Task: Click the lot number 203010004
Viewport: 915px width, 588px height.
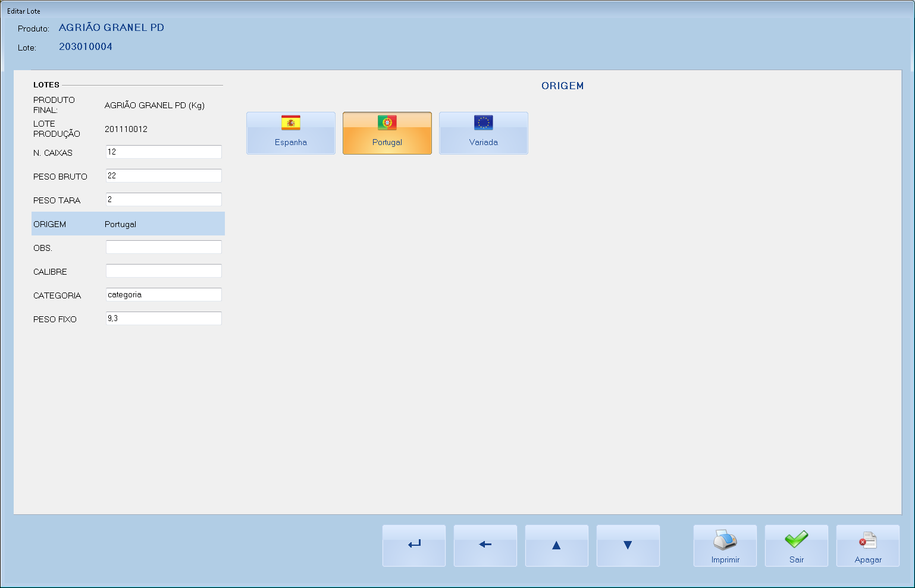Action: click(86, 47)
